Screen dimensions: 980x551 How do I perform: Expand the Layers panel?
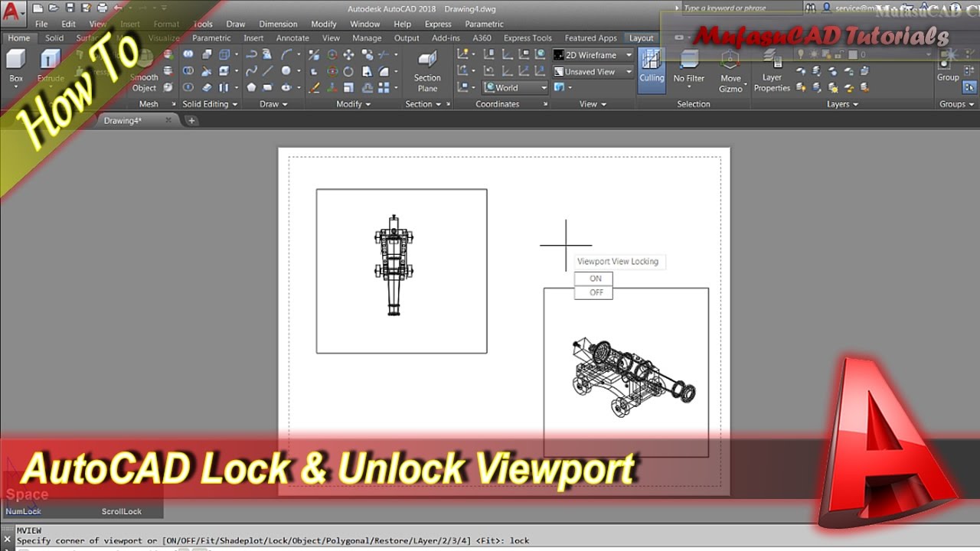(842, 104)
